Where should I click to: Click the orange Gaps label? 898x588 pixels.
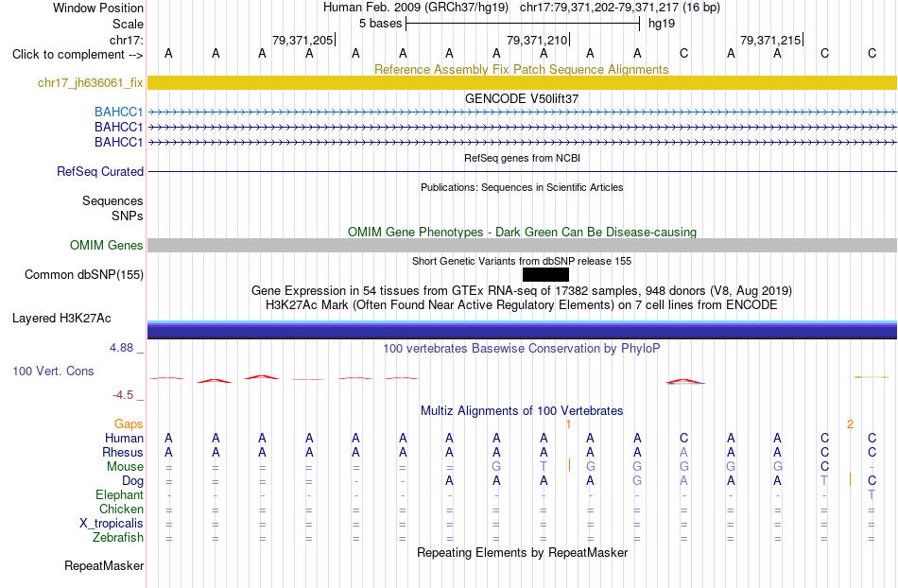129,424
